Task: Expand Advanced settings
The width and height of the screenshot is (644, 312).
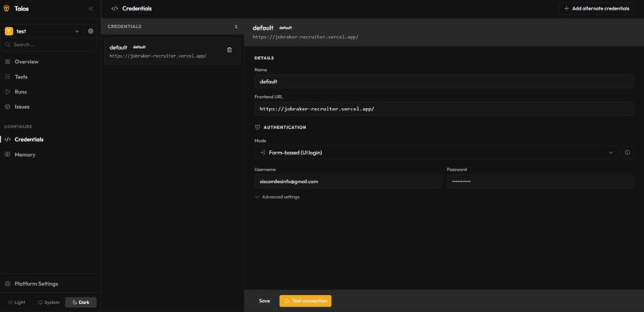Action: (276, 197)
